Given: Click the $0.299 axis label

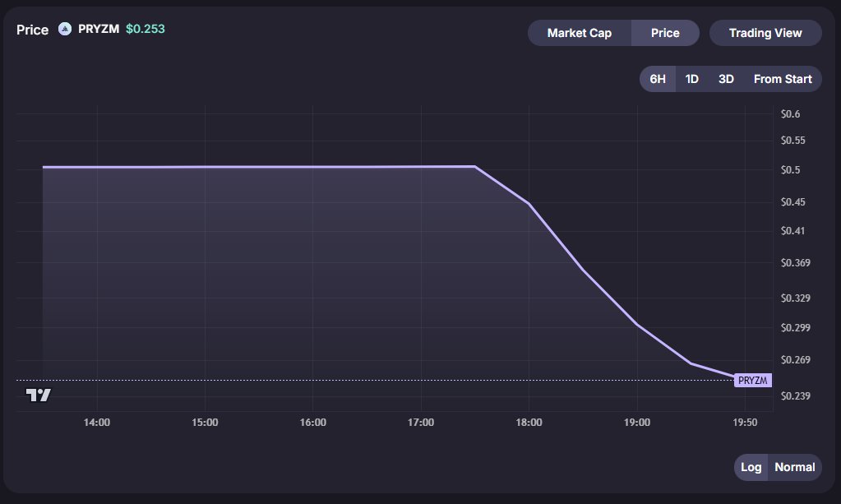Looking at the screenshot, I should [x=796, y=327].
